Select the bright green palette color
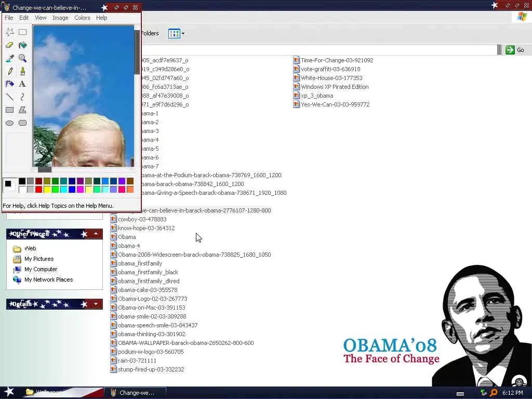 click(55, 189)
